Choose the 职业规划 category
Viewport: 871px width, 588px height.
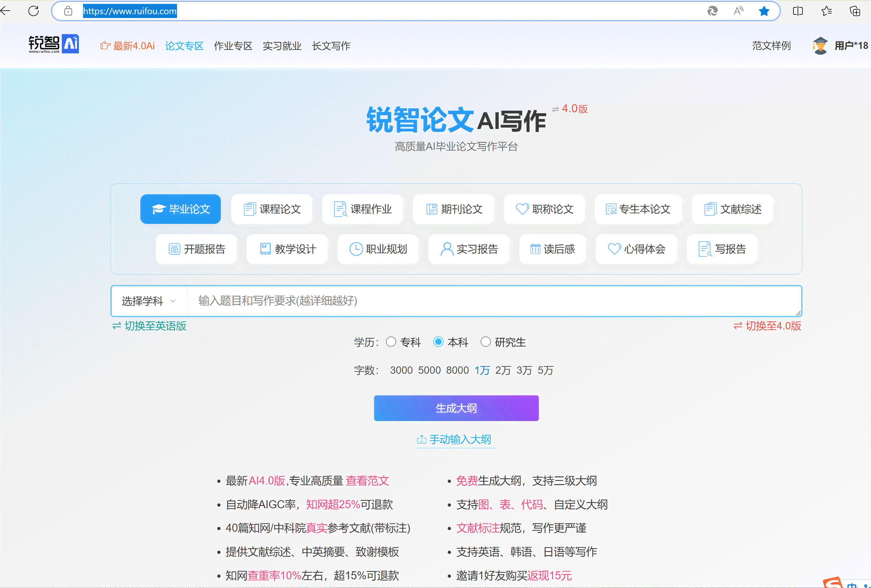[x=378, y=249]
